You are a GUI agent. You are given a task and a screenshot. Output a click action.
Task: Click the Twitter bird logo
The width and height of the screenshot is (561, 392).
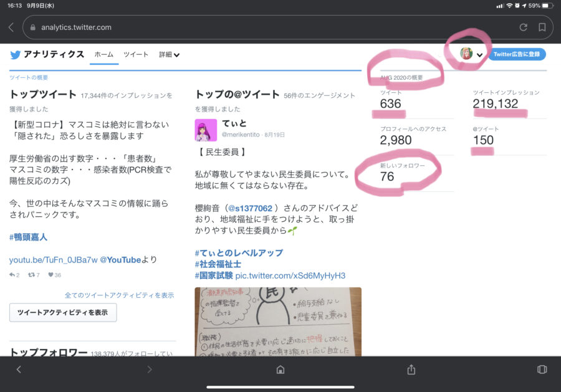click(16, 55)
